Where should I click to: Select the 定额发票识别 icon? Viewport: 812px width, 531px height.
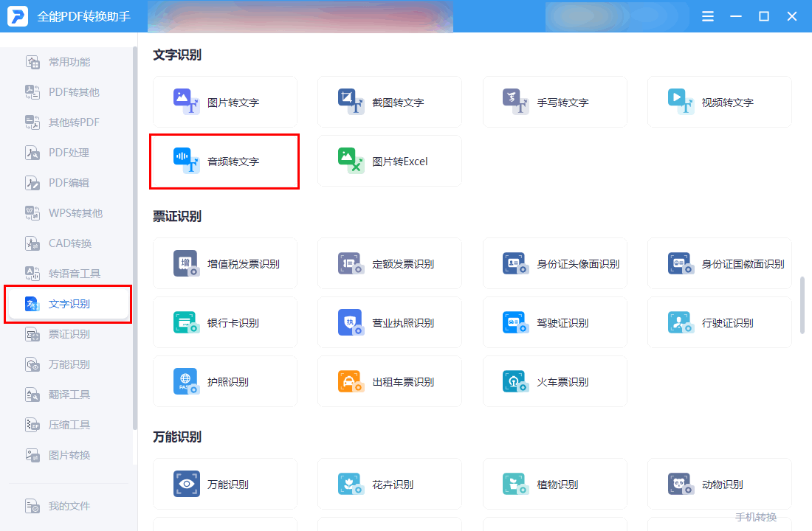click(x=351, y=263)
